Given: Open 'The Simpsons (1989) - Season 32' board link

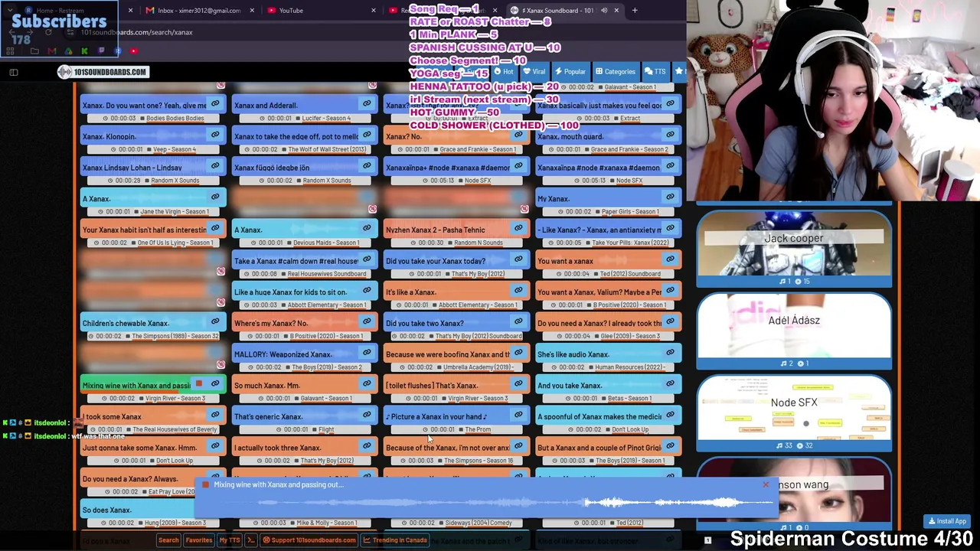Looking at the screenshot, I should (175, 336).
